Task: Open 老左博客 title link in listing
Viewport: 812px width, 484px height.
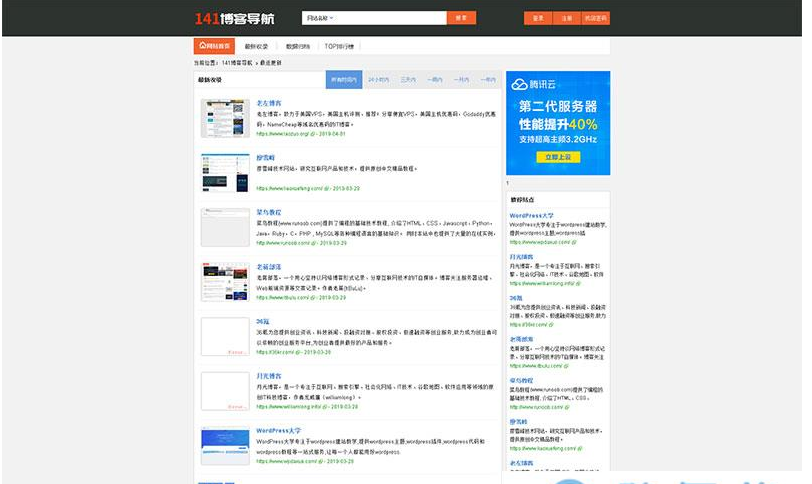Action: (x=269, y=102)
